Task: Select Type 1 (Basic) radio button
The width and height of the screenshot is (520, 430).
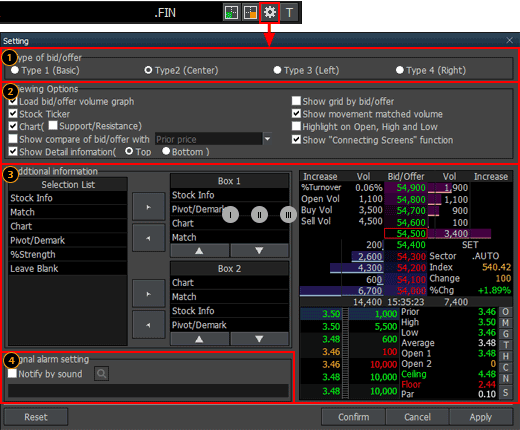Action: click(15, 70)
